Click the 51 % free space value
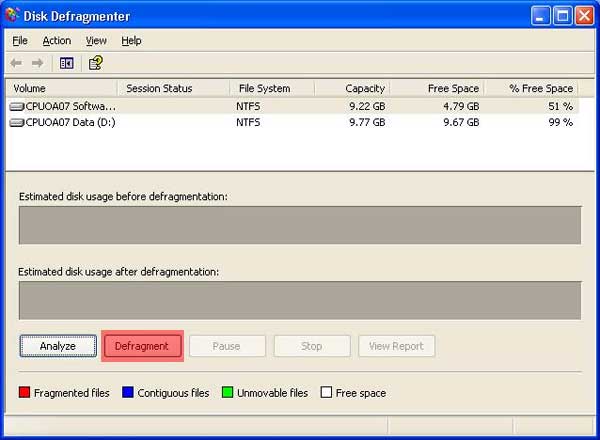600x440 pixels. coord(561,106)
